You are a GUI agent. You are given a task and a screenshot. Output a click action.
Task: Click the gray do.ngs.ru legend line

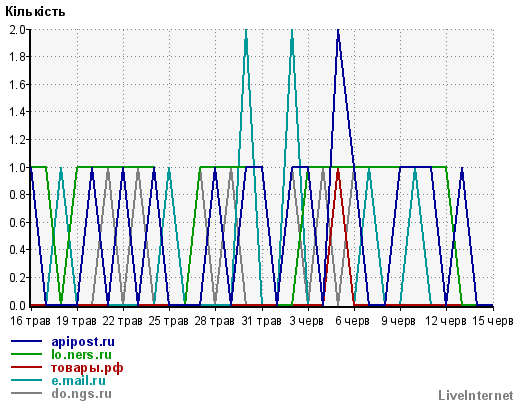(x=26, y=393)
